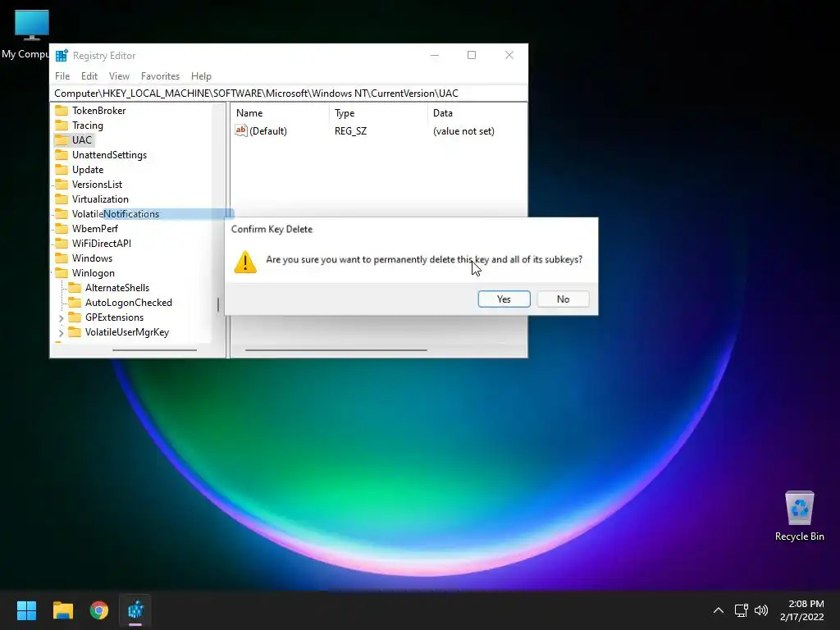Click the Virtualization folder icon
The height and width of the screenshot is (630, 840).
62,199
